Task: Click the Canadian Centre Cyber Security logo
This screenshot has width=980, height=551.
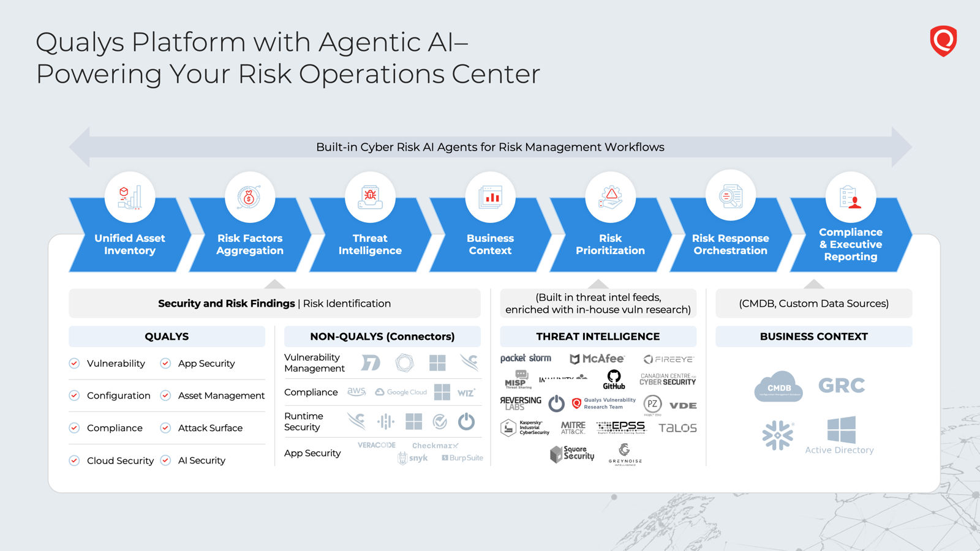Action: (668, 380)
